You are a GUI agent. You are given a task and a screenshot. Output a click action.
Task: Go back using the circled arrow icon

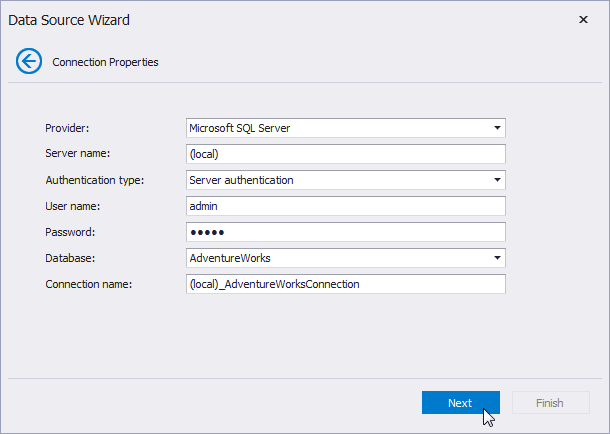click(28, 61)
